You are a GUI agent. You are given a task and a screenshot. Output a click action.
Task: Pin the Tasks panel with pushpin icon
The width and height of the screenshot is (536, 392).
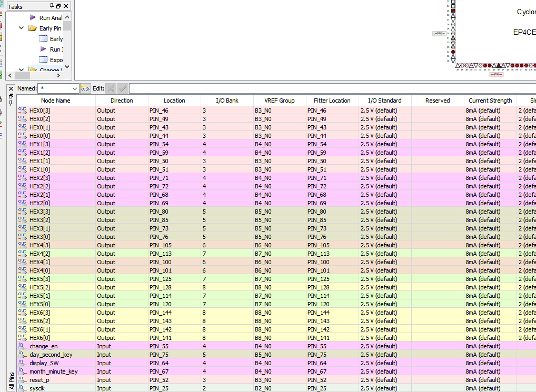click(x=52, y=6)
